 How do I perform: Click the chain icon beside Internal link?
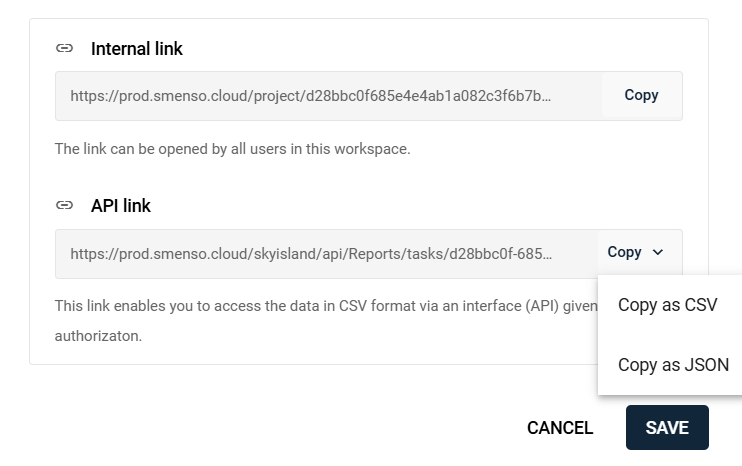coord(64,48)
